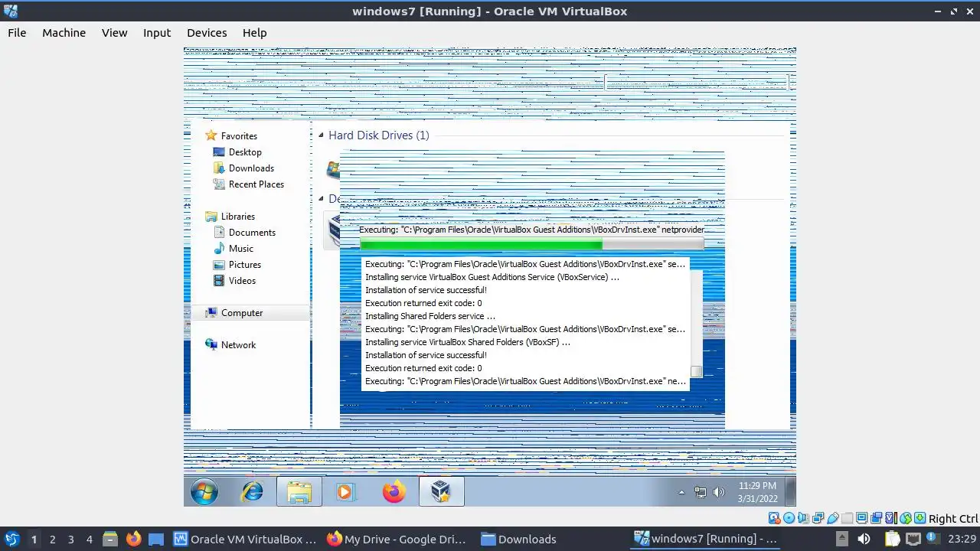The image size is (980, 551).
Task: Show hidden icons in Windows 7 tray
Action: click(x=681, y=492)
